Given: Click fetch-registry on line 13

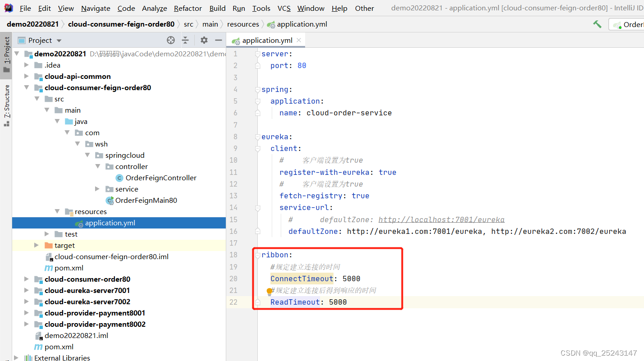Looking at the screenshot, I should tap(311, 196).
